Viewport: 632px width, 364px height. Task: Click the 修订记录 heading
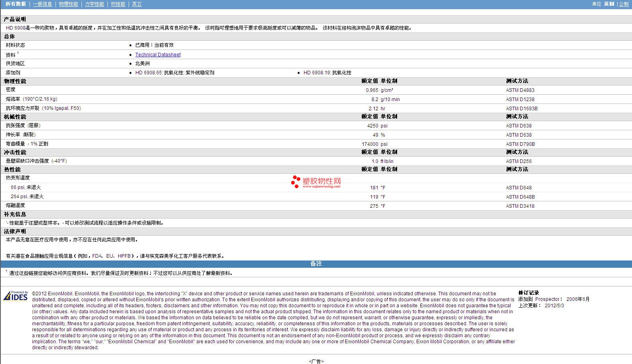click(x=529, y=293)
